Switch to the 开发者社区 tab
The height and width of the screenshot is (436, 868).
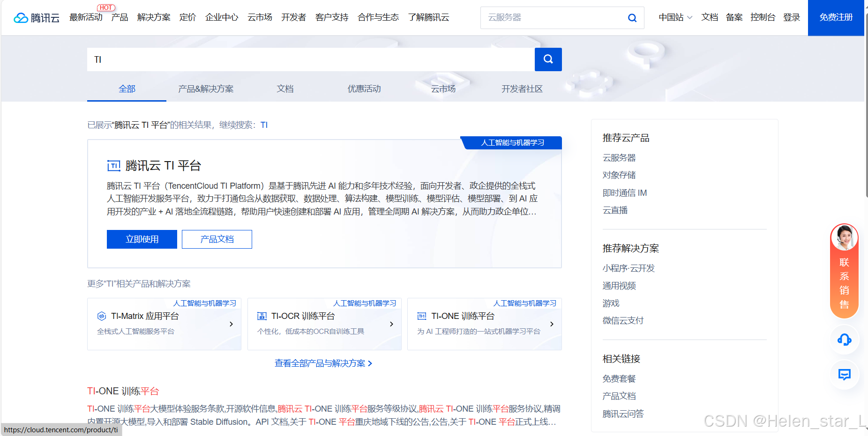coord(522,89)
